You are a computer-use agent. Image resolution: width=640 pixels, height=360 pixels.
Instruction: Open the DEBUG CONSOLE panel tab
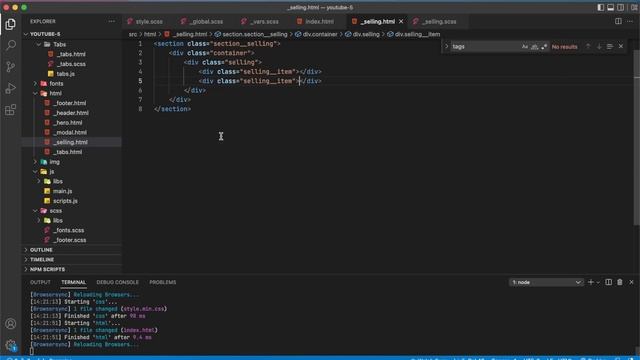tap(118, 282)
